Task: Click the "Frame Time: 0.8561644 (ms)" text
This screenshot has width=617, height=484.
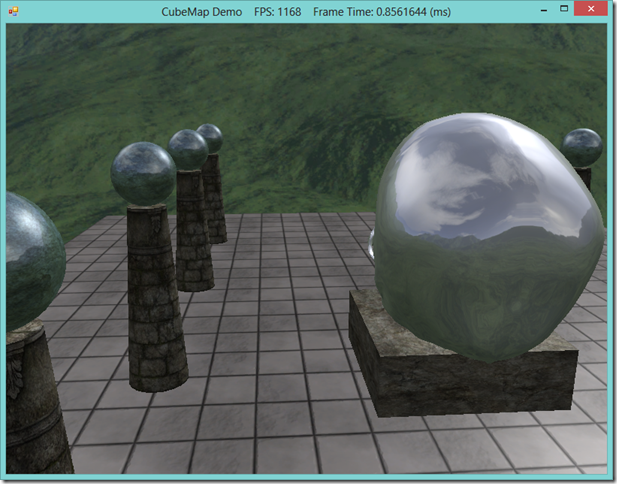Action: click(x=382, y=12)
